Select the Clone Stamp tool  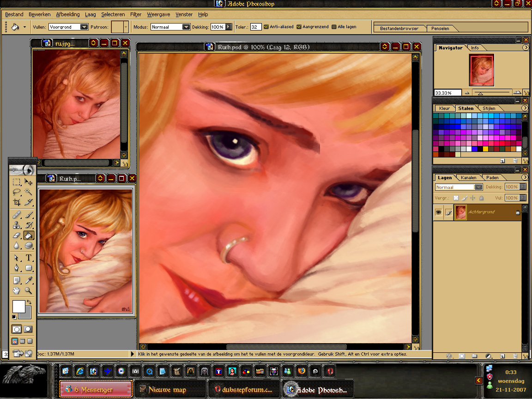pos(16,225)
